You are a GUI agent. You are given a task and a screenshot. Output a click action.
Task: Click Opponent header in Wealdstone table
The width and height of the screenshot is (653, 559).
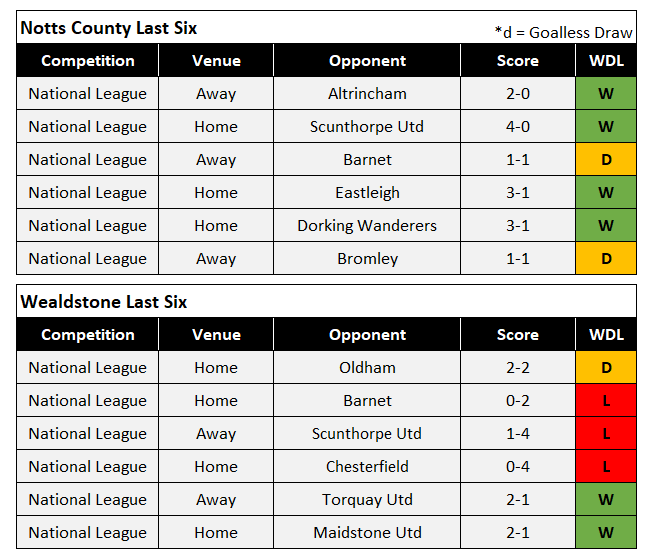[367, 335]
